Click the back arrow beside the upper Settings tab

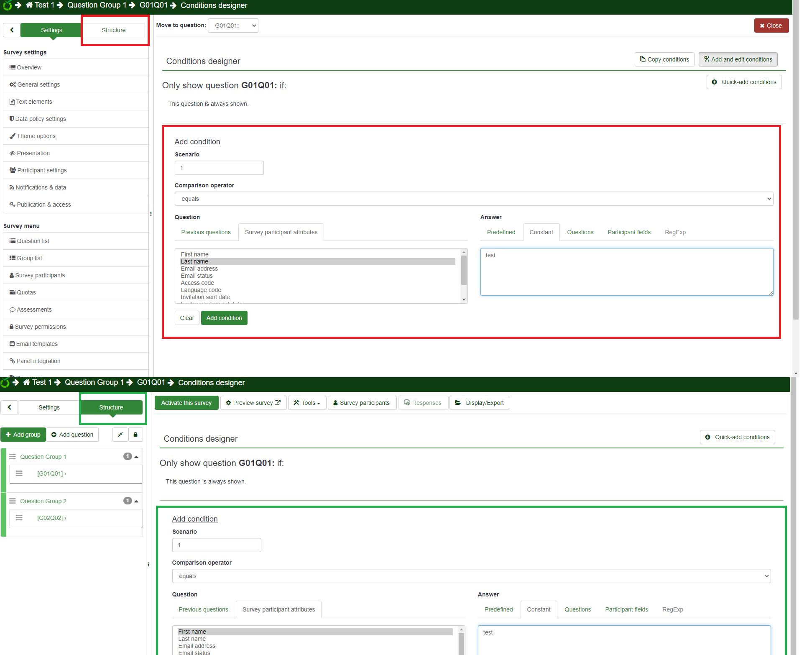point(12,30)
